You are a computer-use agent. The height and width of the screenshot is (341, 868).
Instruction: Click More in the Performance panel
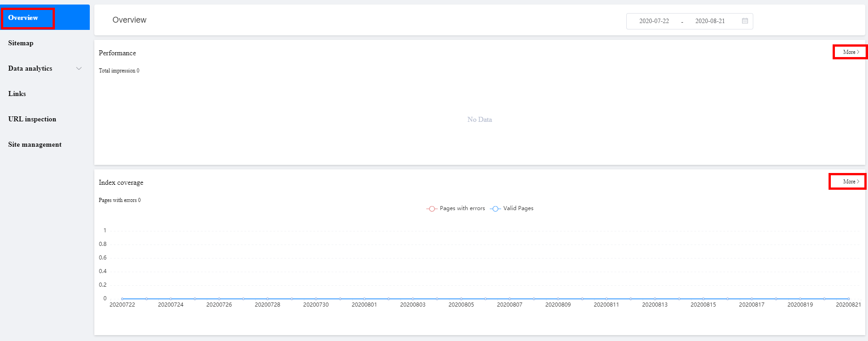coord(851,52)
